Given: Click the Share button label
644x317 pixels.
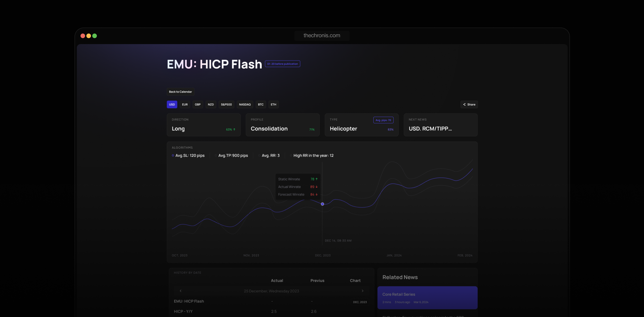Looking at the screenshot, I should (471, 105).
